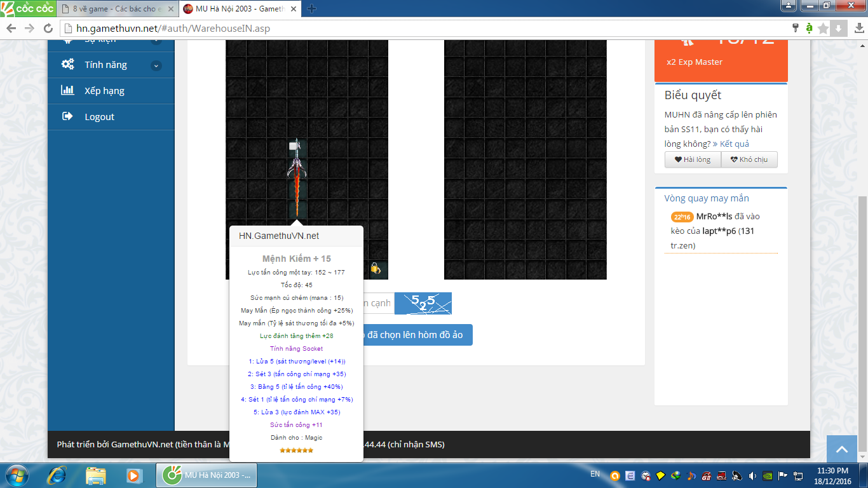The image size is (868, 488).
Task: Toggle the Vietnamese typing 'à' icon
Action: click(x=809, y=28)
